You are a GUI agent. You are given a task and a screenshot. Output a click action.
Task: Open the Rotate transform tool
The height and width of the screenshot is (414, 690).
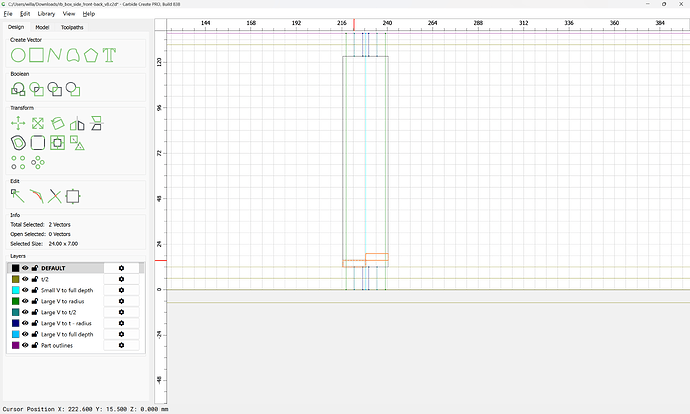tap(57, 123)
